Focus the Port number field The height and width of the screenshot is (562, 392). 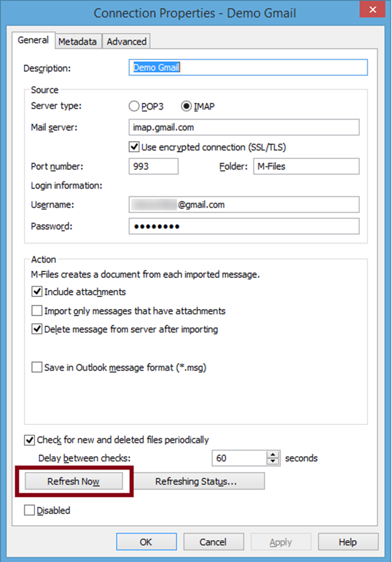[x=153, y=167]
